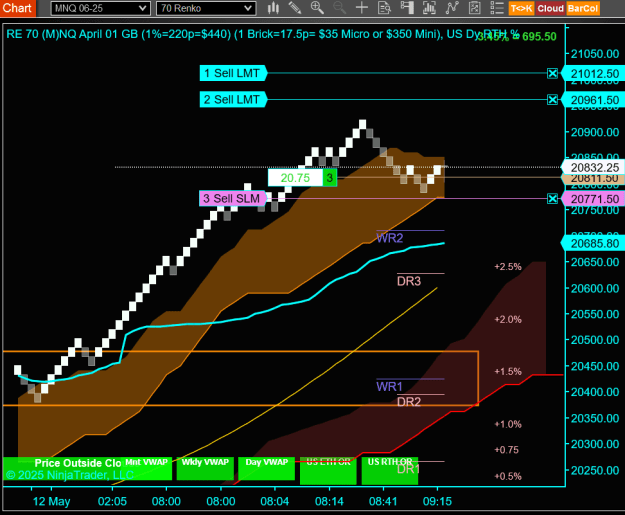Open the MNQ 06-25 instrument dropdown
625x515 pixels.
click(100, 8)
